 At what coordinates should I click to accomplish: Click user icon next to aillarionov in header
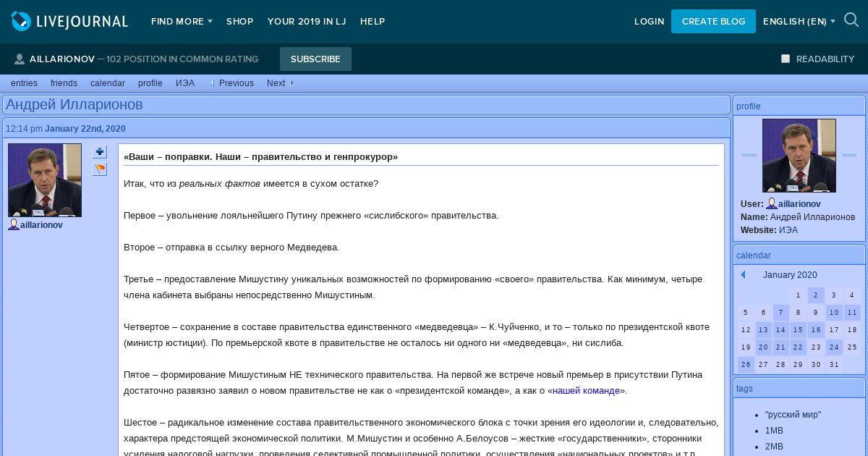(x=20, y=59)
